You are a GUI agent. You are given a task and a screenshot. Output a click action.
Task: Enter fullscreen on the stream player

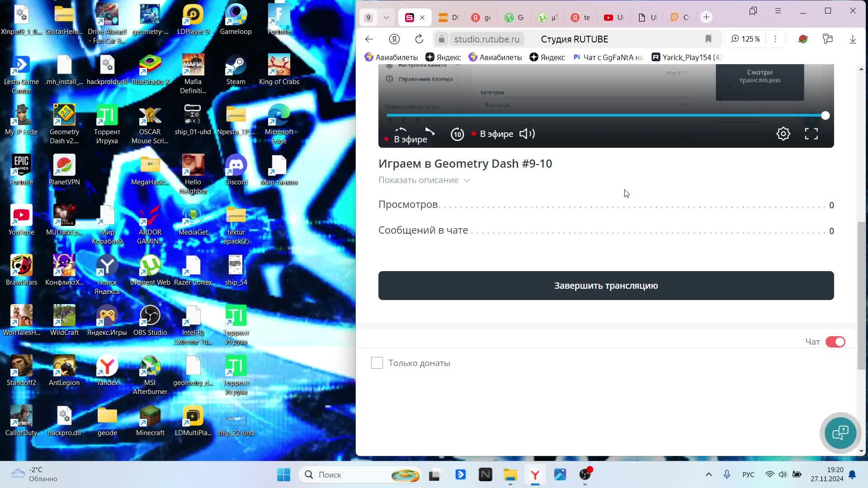point(811,134)
